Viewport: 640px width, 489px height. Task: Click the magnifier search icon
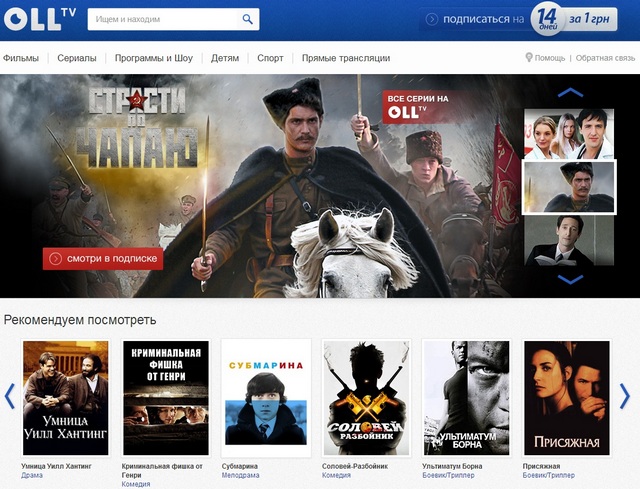pyautogui.click(x=247, y=19)
